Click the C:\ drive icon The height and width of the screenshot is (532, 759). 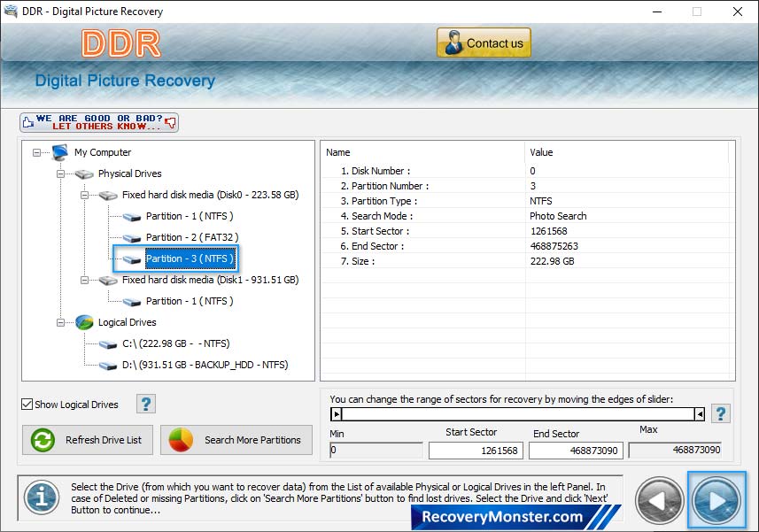pyautogui.click(x=108, y=344)
